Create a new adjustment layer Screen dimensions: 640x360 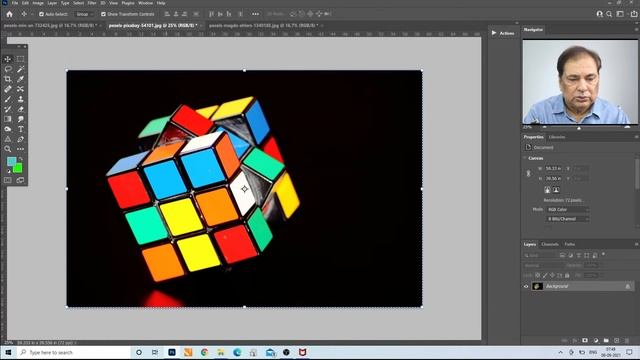596,340
